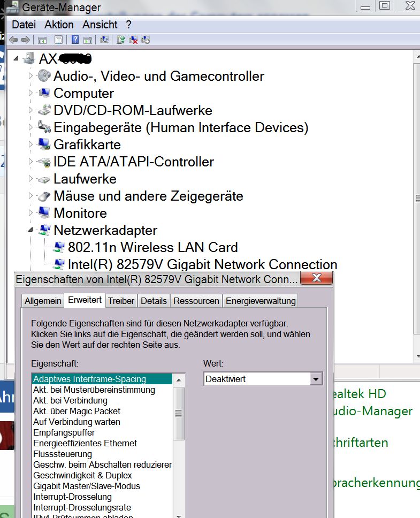The width and height of the screenshot is (420, 518).
Task: Expand the Monitore category
Action: [30, 213]
